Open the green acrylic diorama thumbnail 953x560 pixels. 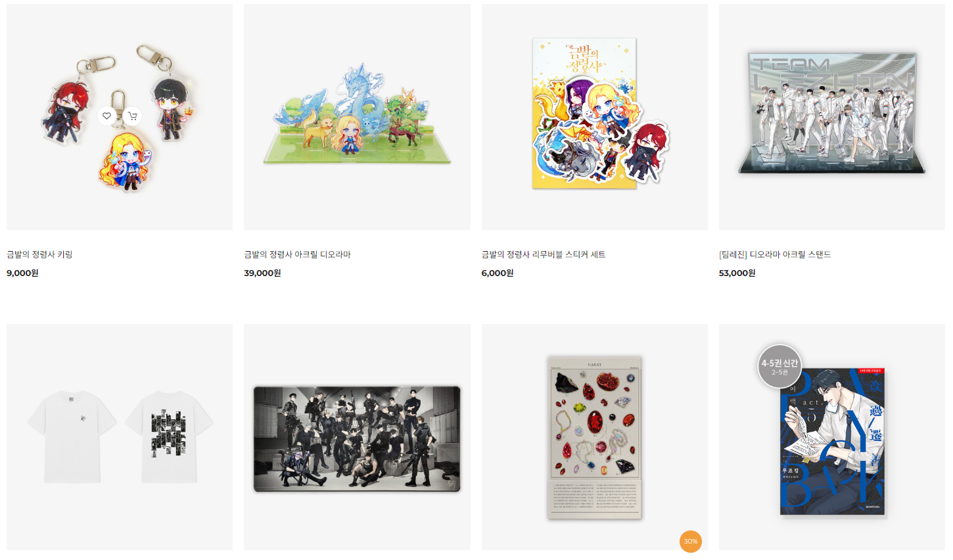coord(357,117)
